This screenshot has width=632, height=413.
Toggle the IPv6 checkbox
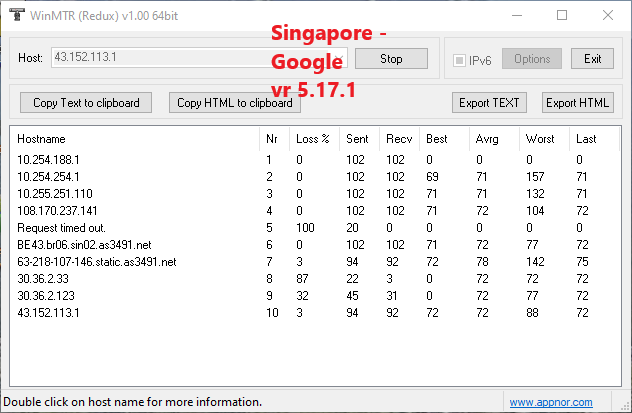[x=459, y=60]
